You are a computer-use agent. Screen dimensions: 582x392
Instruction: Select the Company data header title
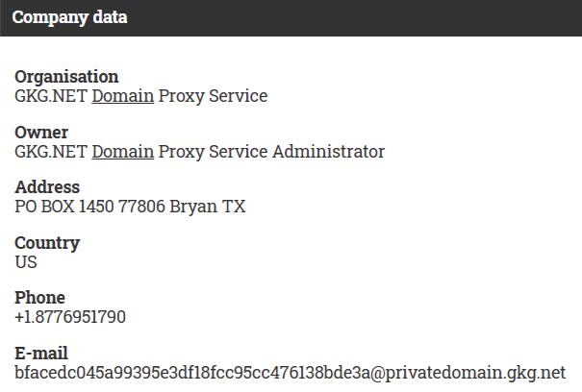click(x=69, y=17)
